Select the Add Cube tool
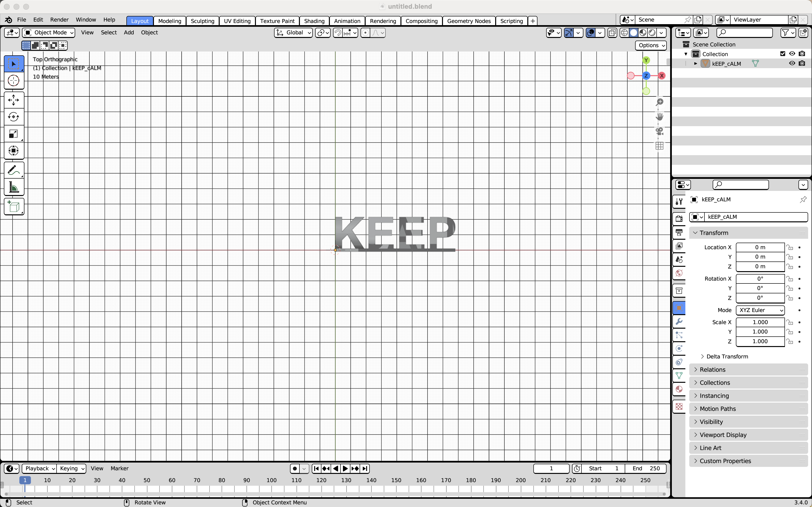This screenshot has width=812, height=507. click(14, 207)
